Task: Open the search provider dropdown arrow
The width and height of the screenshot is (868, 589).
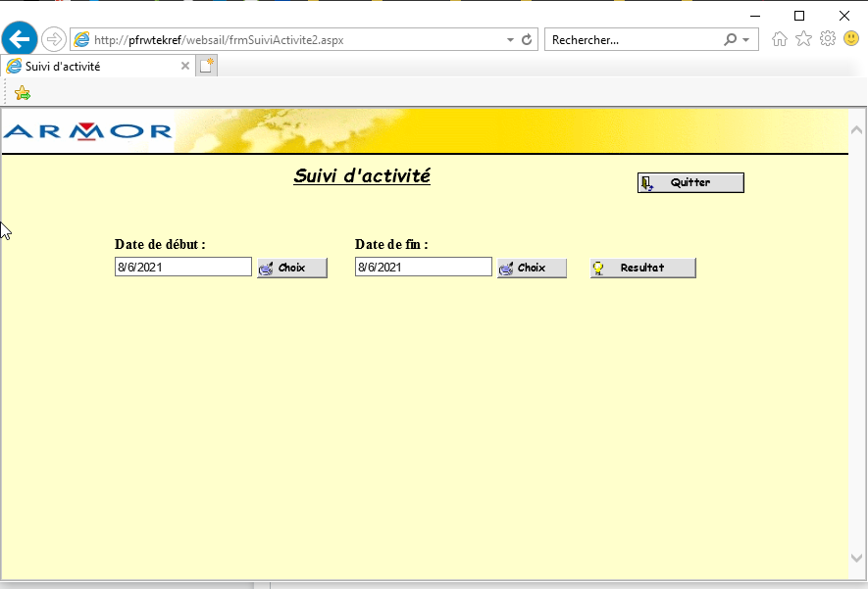Action: [746, 40]
